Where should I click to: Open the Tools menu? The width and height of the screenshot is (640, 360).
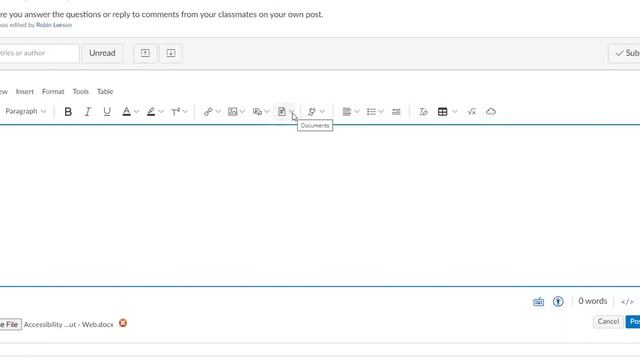coord(80,91)
